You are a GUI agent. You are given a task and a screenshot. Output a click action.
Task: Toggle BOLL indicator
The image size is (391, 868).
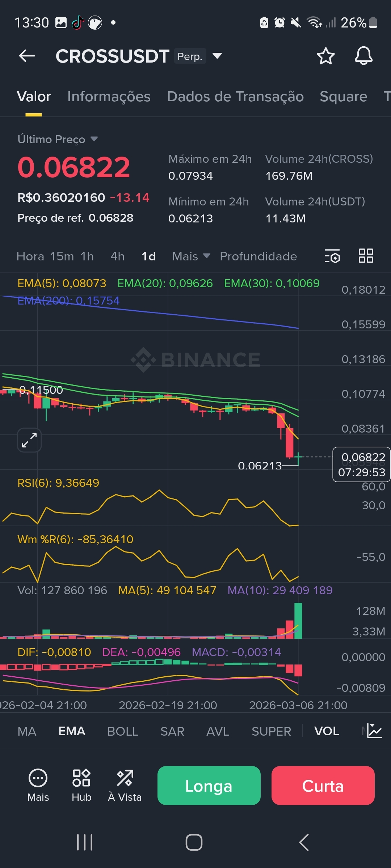123,731
